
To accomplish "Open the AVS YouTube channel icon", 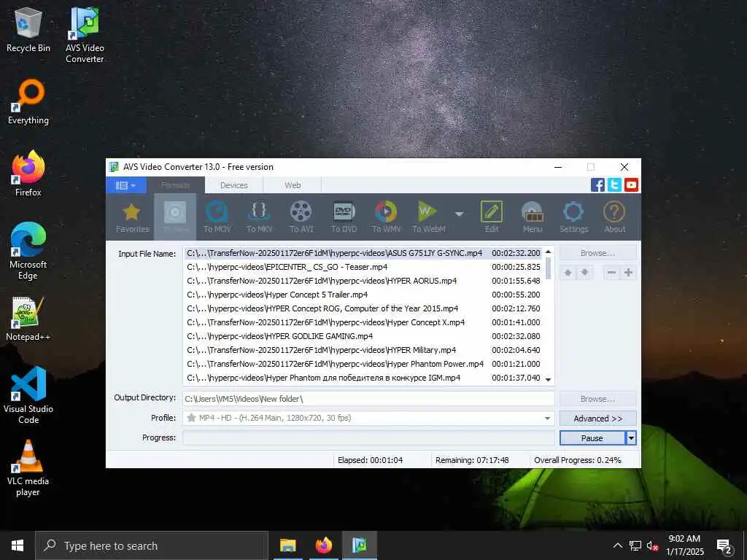I will 631,184.
